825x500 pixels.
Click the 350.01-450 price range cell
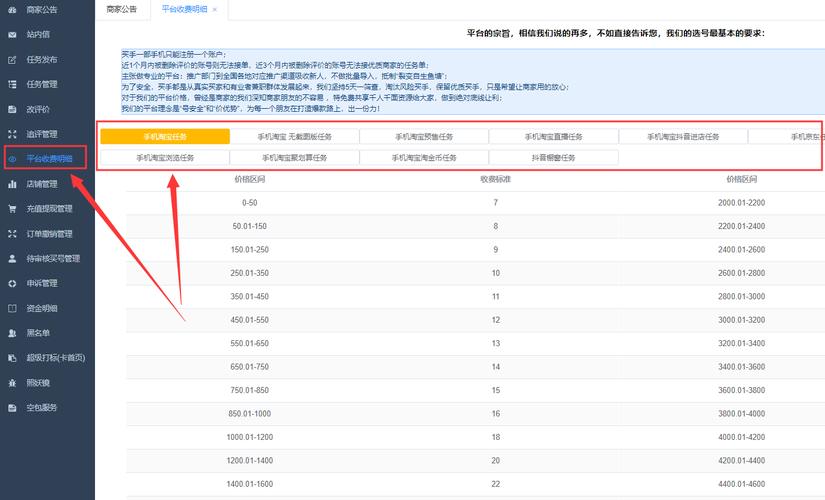(x=249, y=296)
